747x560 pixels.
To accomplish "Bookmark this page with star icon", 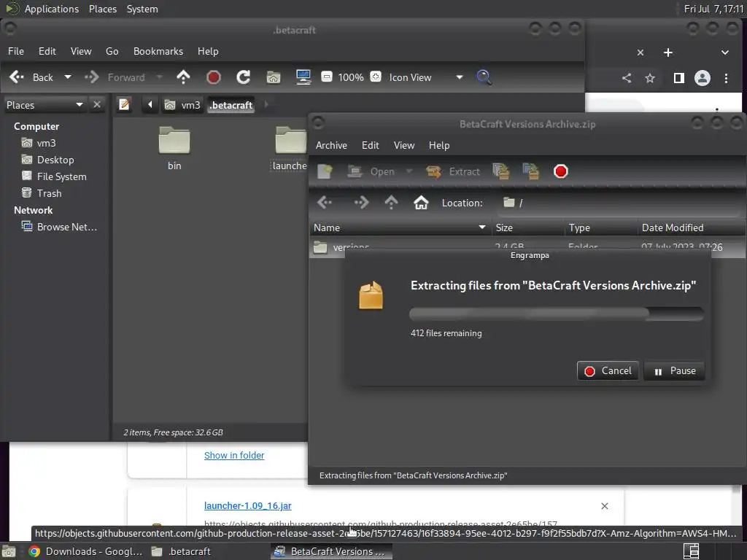I will (x=650, y=78).
